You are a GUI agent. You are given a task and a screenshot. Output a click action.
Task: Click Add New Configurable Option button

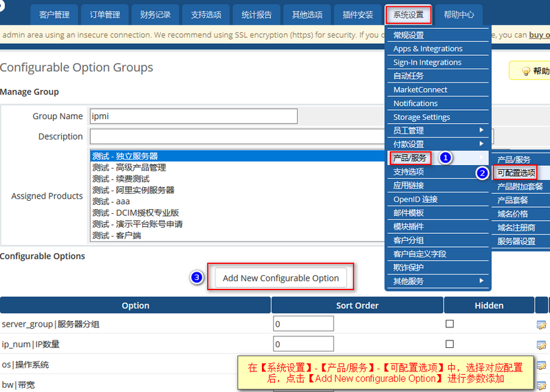[280, 278]
